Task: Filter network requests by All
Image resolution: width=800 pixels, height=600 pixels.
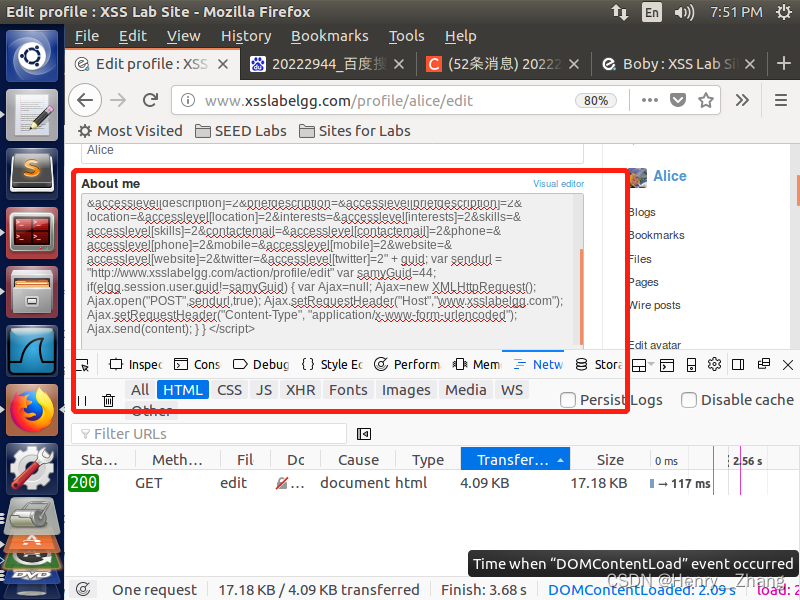Action: [140, 390]
